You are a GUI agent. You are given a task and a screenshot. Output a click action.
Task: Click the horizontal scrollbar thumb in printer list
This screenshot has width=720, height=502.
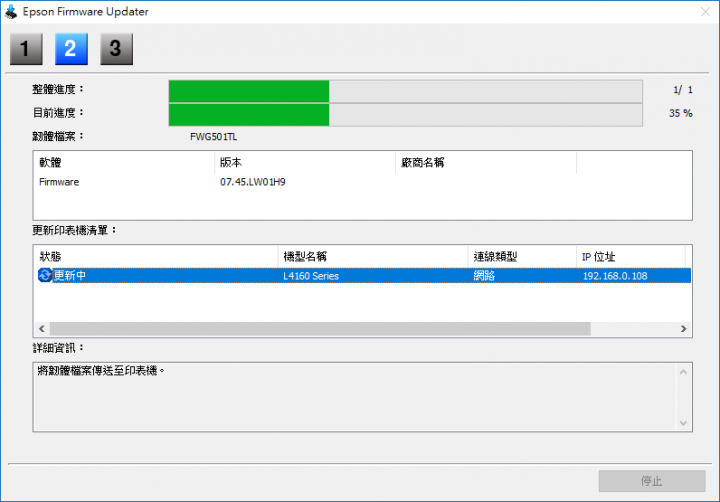pos(320,328)
